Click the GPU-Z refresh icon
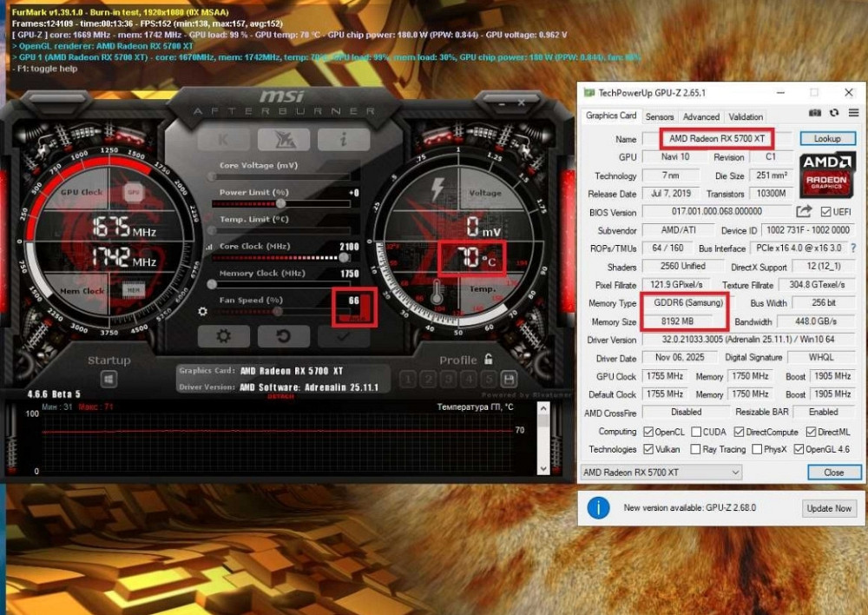Screen dimensions: 868x615 (x=833, y=113)
